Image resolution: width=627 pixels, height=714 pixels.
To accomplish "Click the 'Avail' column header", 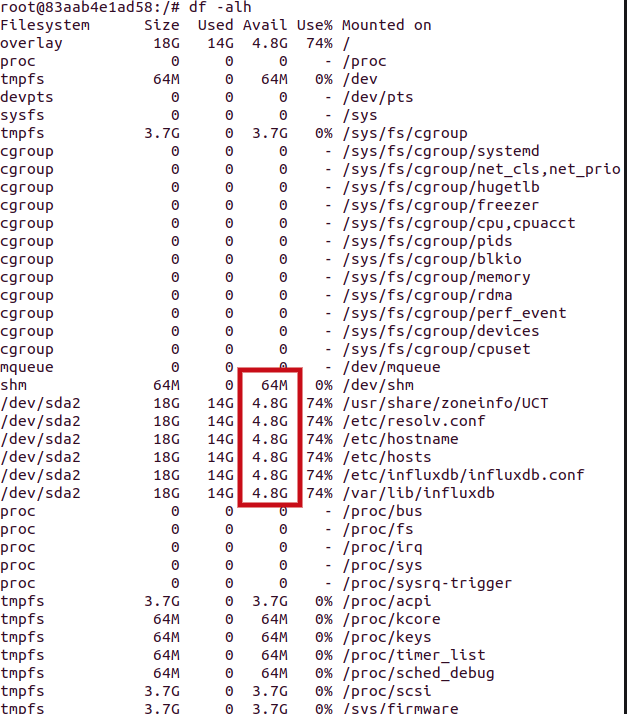I will tap(265, 25).
